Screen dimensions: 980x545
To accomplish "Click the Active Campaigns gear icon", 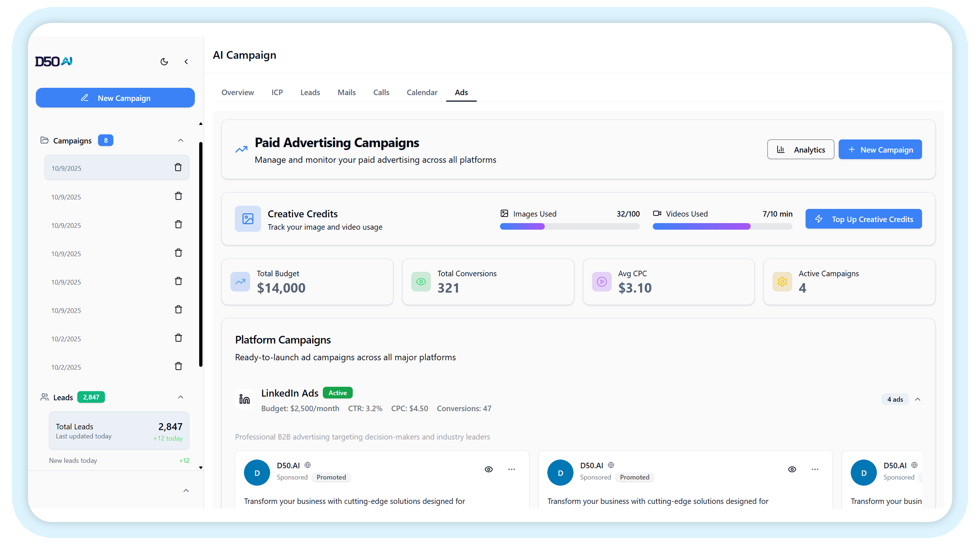I will click(782, 282).
